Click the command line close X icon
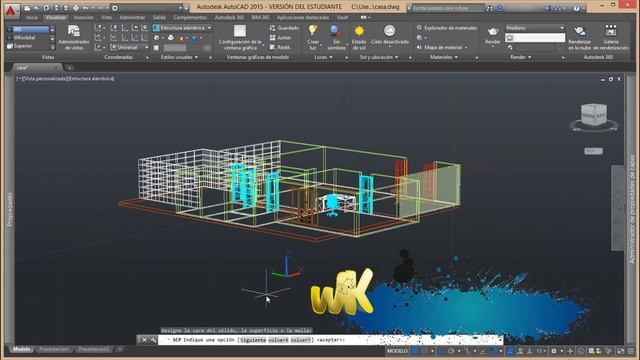 (144, 340)
